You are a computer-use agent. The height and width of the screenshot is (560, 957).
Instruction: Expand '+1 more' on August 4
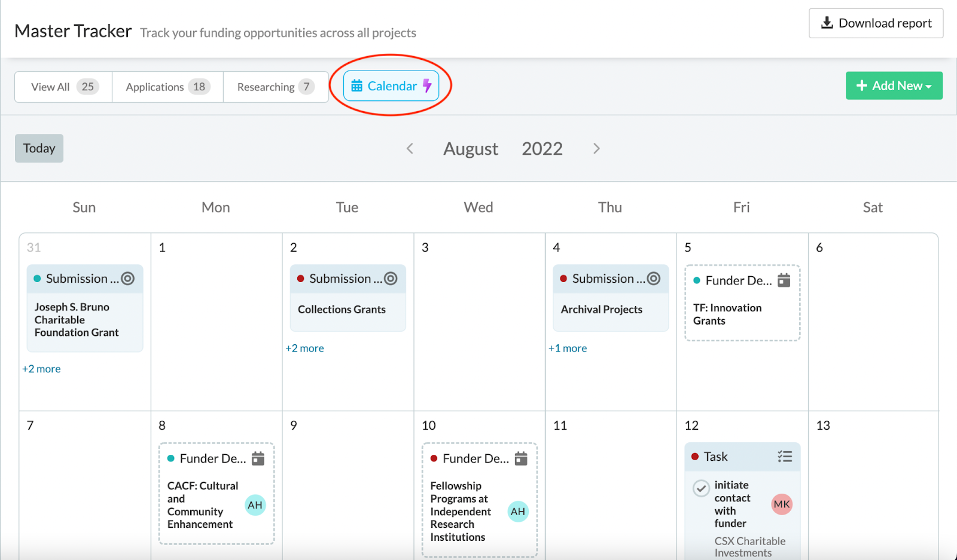568,348
